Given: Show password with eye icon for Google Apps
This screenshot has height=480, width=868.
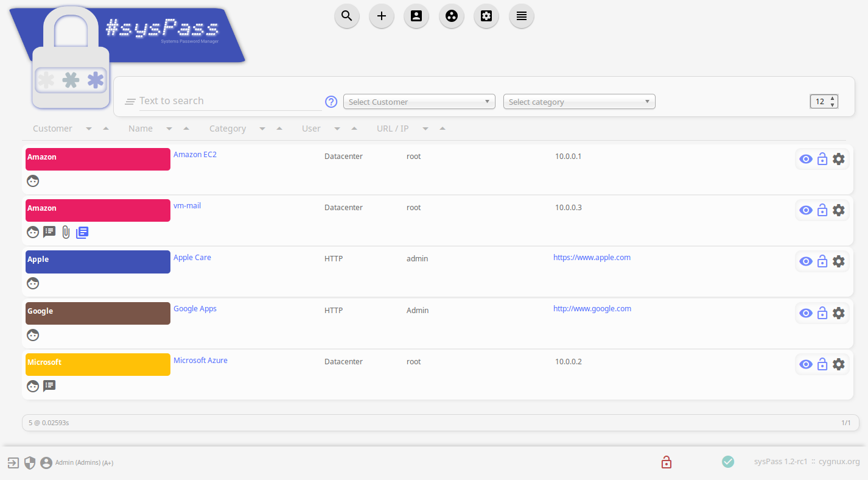Looking at the screenshot, I should click(x=806, y=313).
